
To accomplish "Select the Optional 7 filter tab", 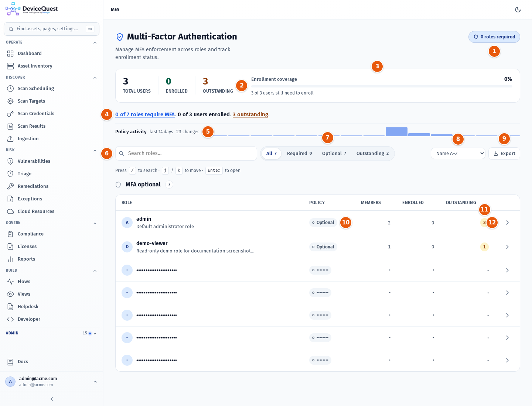I will 334,154.
